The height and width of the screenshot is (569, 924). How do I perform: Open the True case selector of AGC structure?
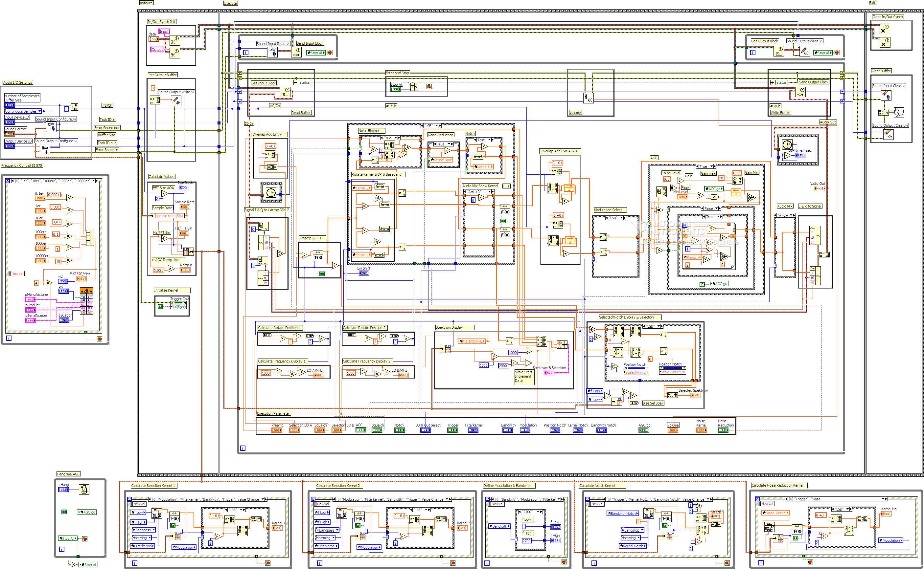click(x=712, y=166)
